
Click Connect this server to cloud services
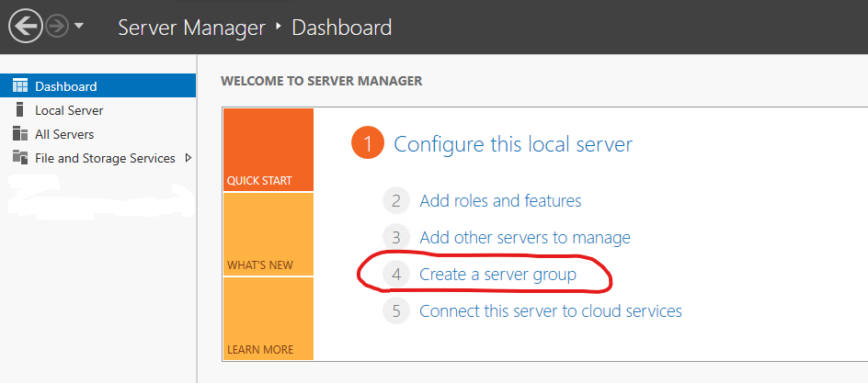click(x=551, y=310)
